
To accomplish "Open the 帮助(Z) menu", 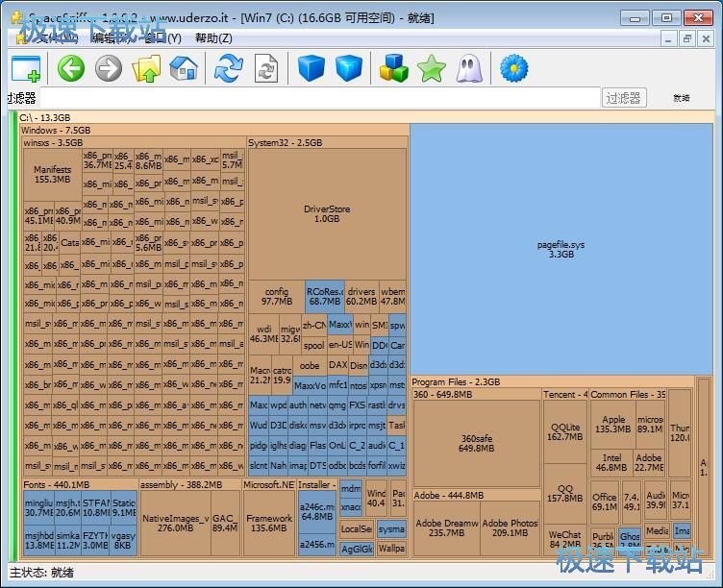I will (x=213, y=38).
